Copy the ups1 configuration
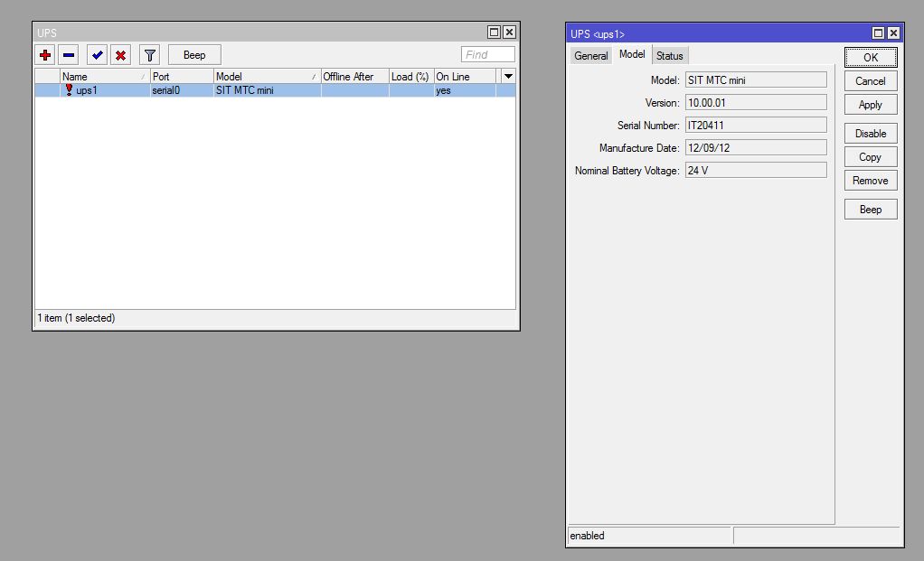Image resolution: width=924 pixels, height=561 pixels. click(869, 156)
